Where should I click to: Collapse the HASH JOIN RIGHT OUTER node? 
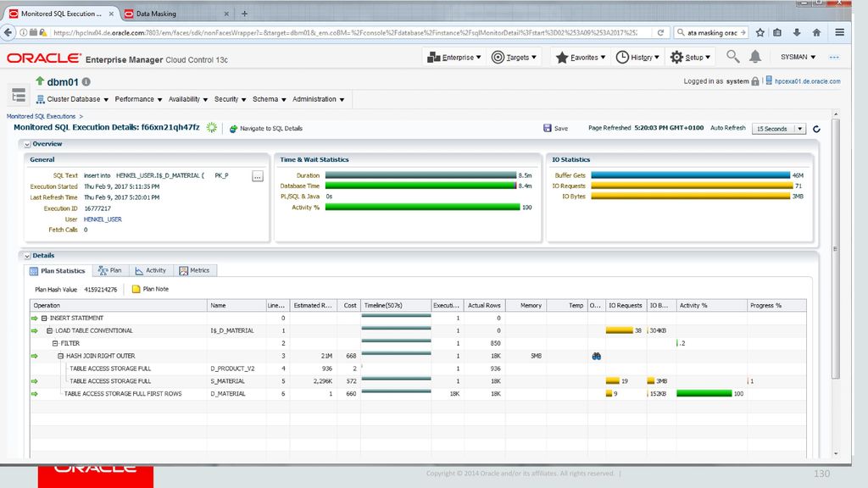pyautogui.click(x=60, y=357)
